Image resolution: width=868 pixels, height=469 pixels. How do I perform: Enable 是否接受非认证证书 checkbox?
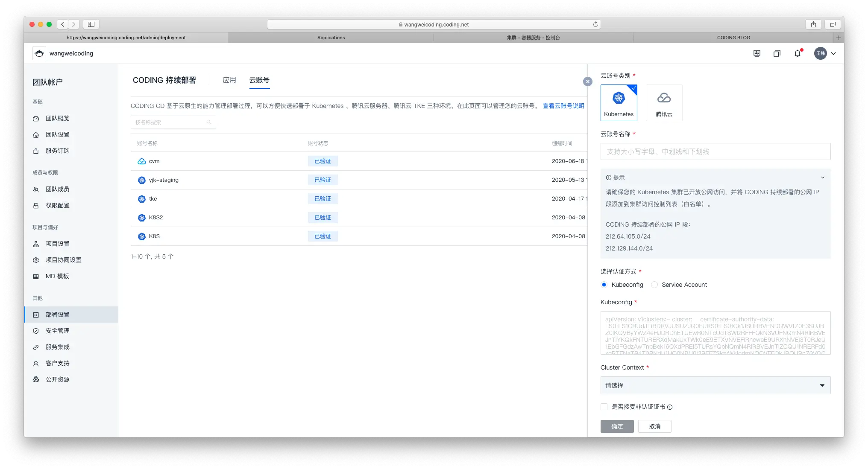tap(604, 407)
